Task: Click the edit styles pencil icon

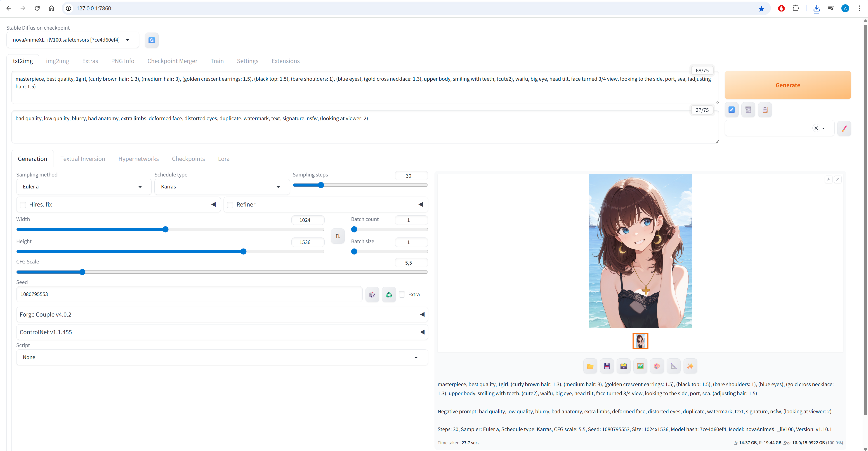Action: (844, 128)
